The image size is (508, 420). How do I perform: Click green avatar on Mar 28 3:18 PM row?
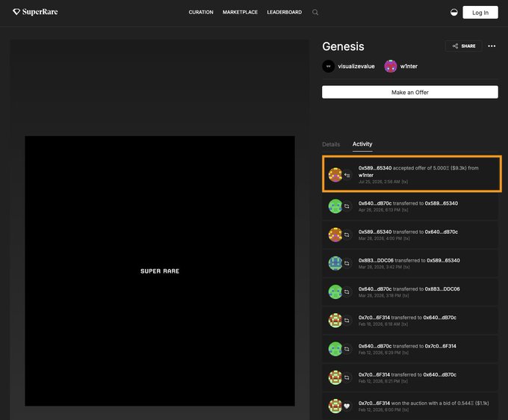[335, 291]
